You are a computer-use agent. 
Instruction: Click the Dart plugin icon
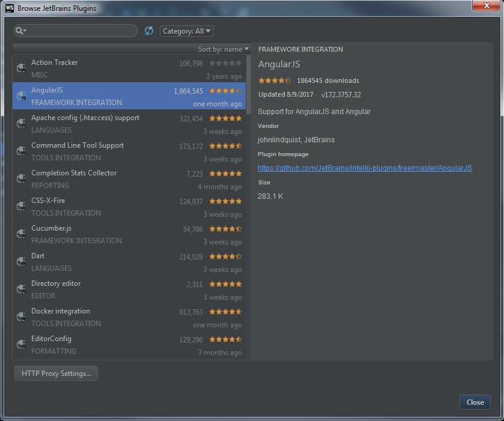[21, 262]
